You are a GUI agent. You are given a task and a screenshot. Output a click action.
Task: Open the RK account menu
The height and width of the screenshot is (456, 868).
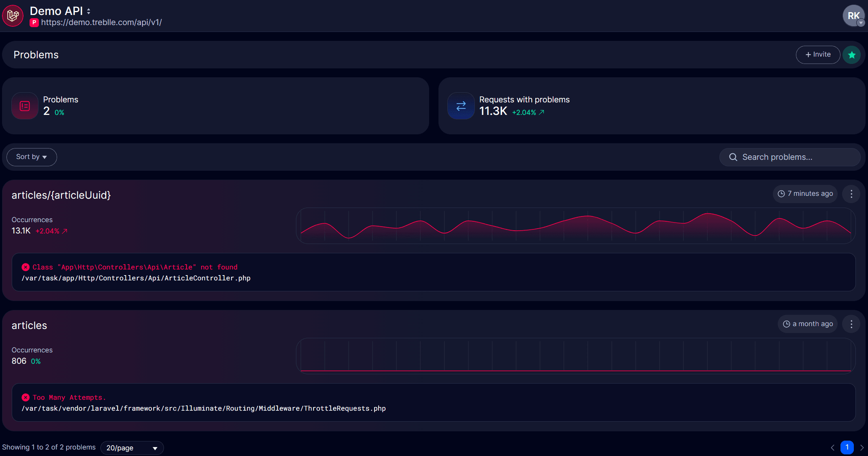(853, 16)
